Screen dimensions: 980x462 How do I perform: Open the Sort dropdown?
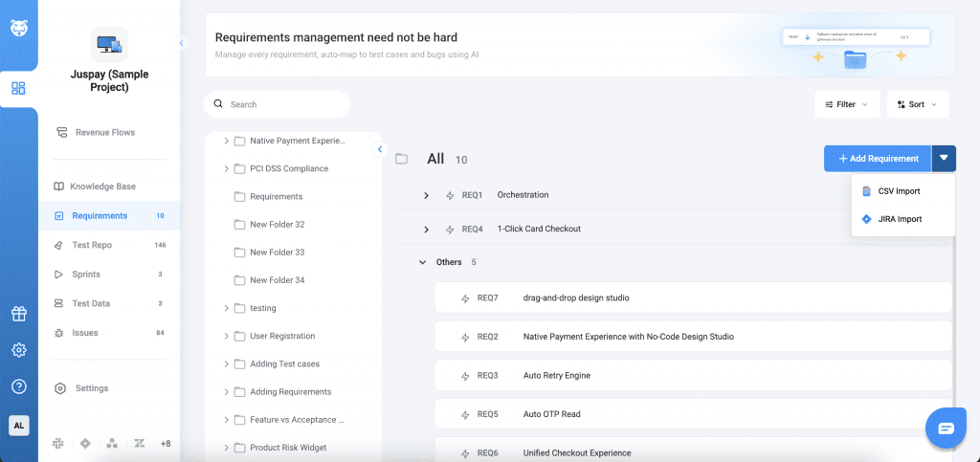(916, 104)
